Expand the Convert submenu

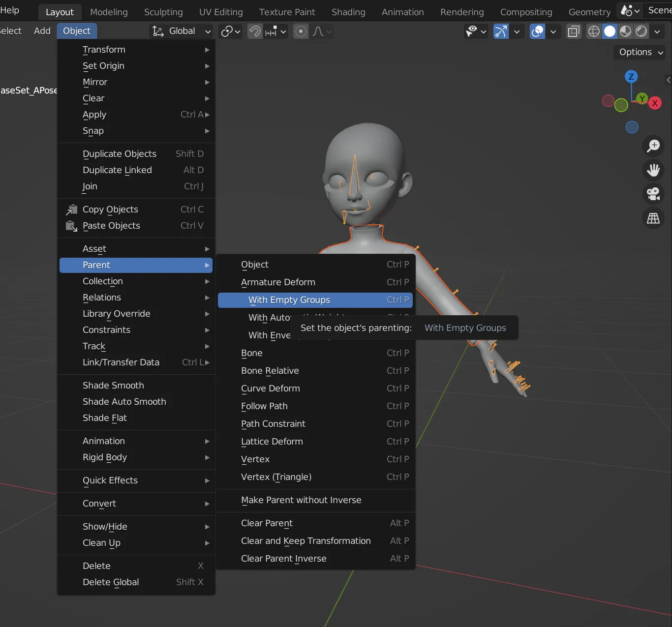coord(136,504)
